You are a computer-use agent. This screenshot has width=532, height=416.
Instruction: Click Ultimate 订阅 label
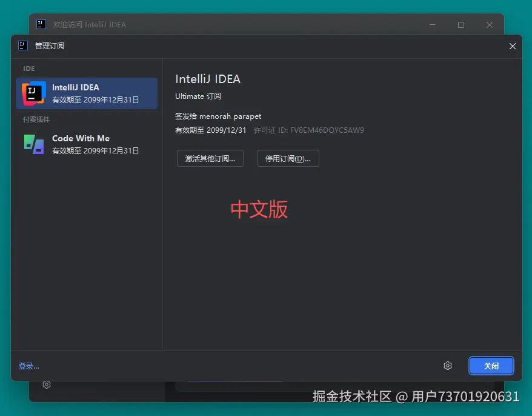coord(198,96)
